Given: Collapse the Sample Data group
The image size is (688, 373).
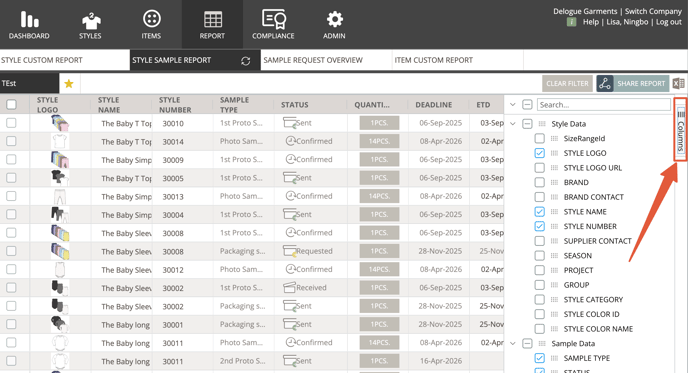Looking at the screenshot, I should pos(513,344).
